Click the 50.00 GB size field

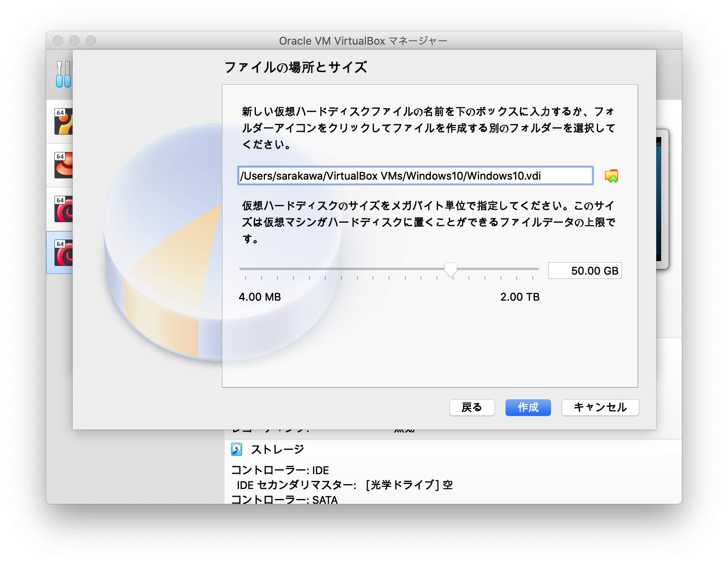pyautogui.click(x=585, y=271)
